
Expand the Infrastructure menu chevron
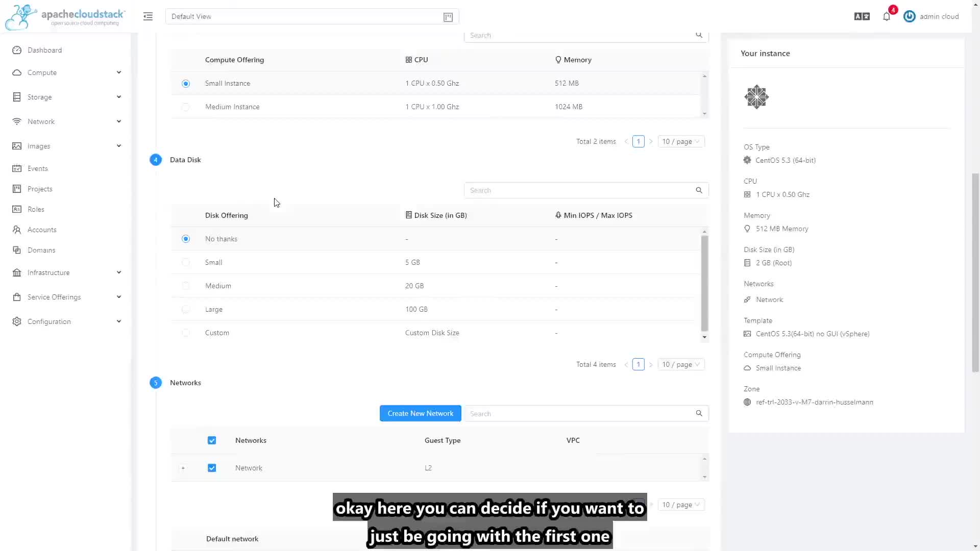119,272
